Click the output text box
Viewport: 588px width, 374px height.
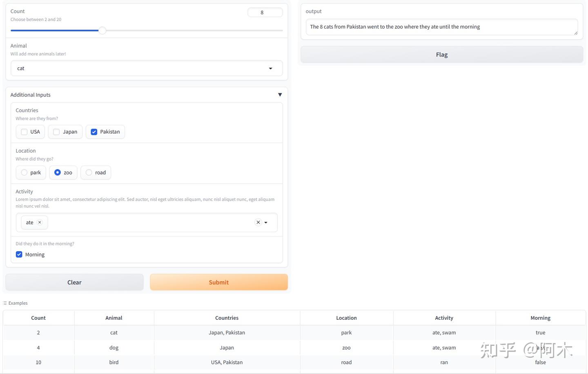coord(441,27)
